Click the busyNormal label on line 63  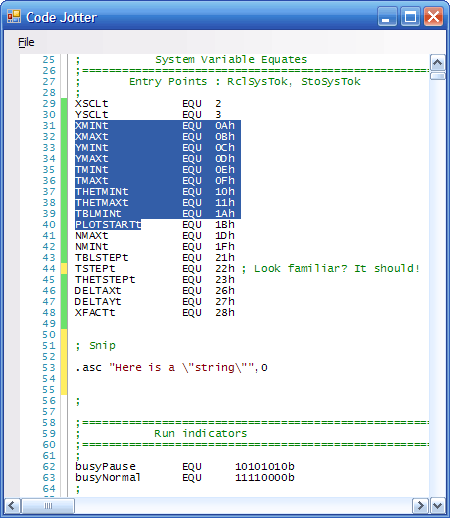pos(108,478)
